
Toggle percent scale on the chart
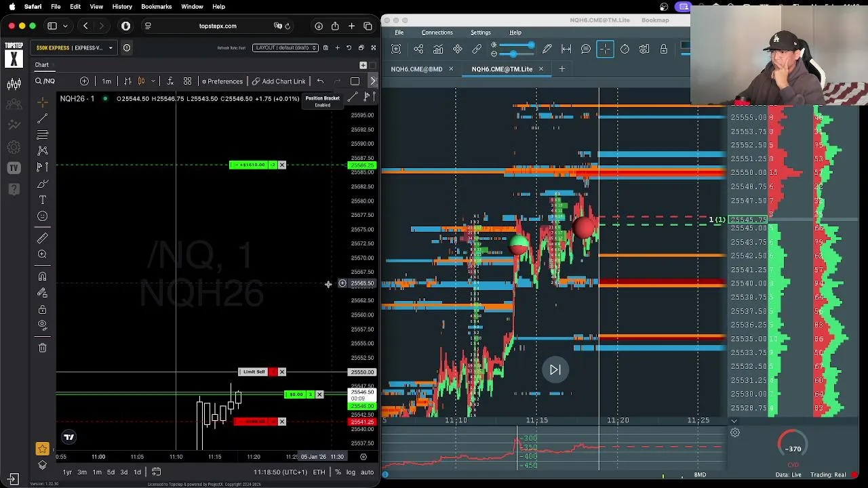pyautogui.click(x=338, y=472)
